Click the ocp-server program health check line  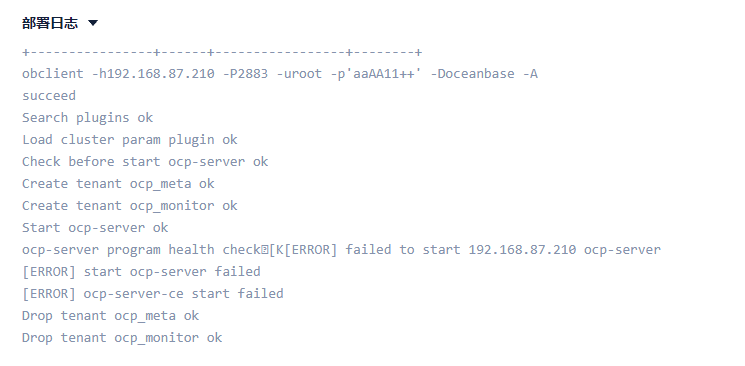pos(341,250)
